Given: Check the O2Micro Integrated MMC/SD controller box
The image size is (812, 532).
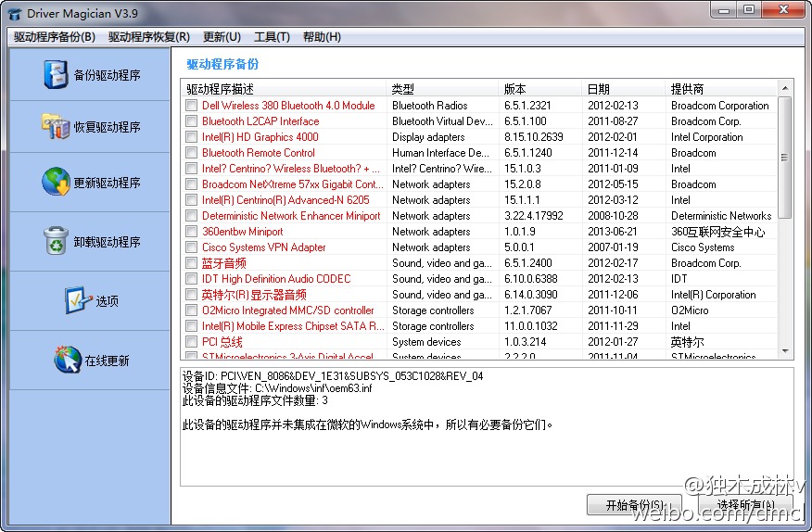Looking at the screenshot, I should click(x=192, y=310).
